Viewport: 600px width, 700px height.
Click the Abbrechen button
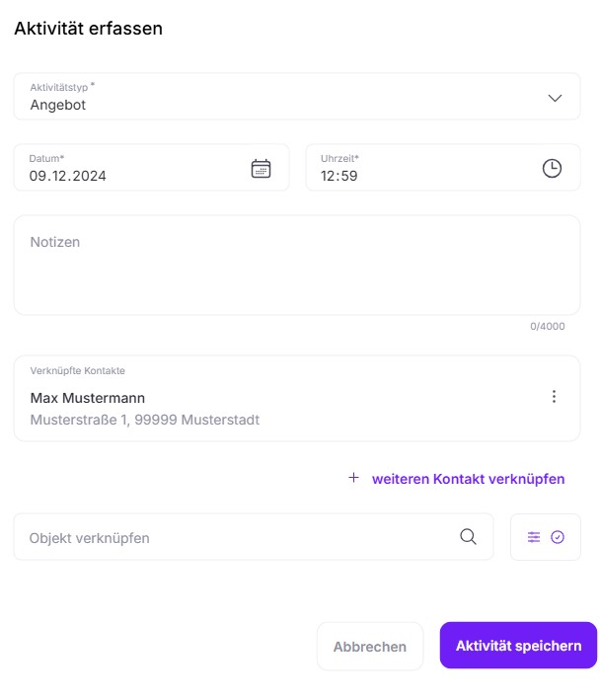point(370,646)
